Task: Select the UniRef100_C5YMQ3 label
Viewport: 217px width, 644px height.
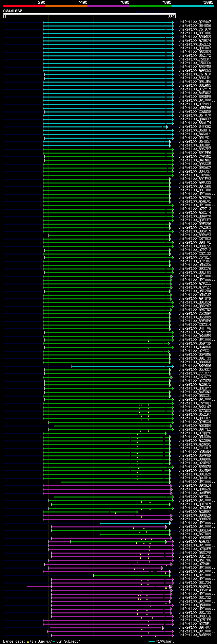Action: 195,403
